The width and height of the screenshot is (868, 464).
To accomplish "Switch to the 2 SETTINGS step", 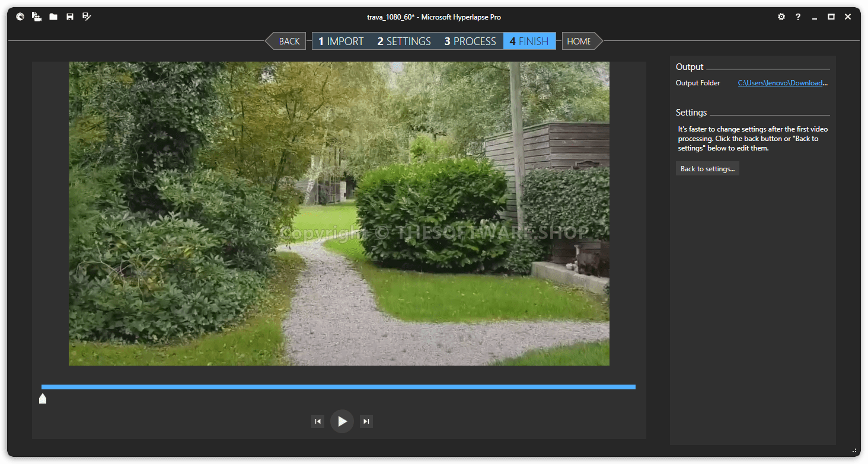I will 404,41.
